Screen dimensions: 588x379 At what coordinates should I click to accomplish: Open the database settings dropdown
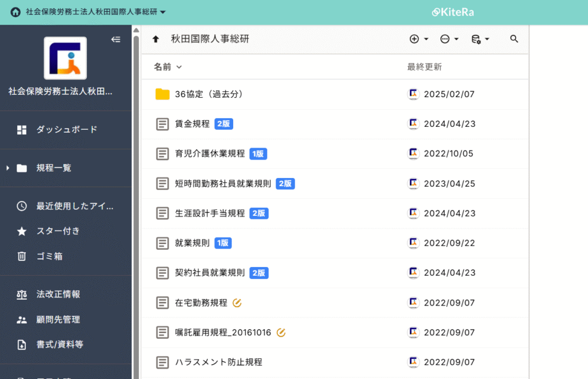pos(479,39)
